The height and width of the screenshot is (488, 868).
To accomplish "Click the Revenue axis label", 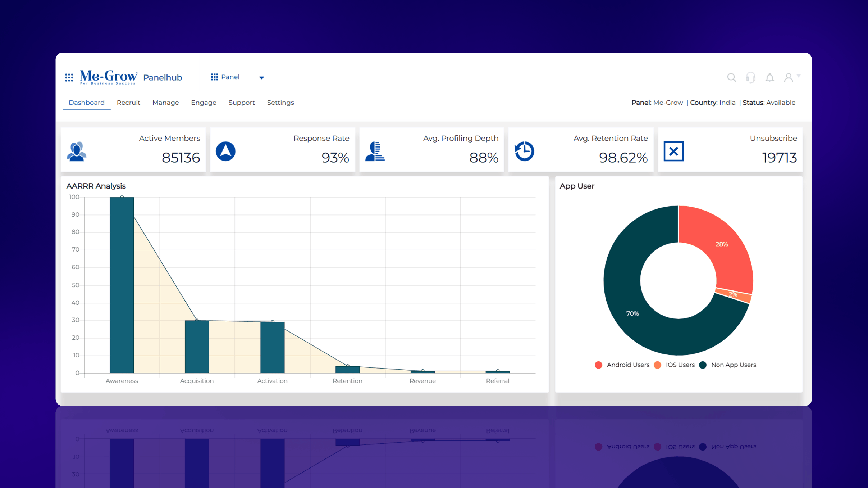I will click(x=422, y=381).
